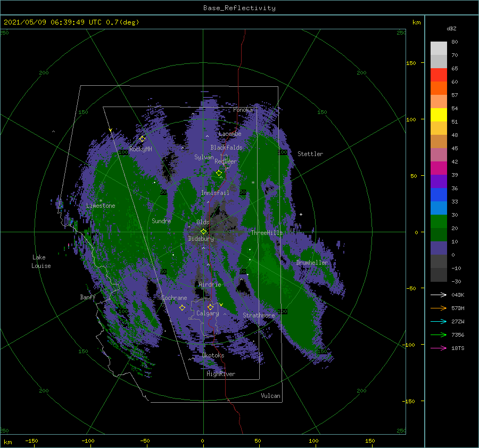
Task: Click the -30 value in dBZ legend
Action: (456, 281)
